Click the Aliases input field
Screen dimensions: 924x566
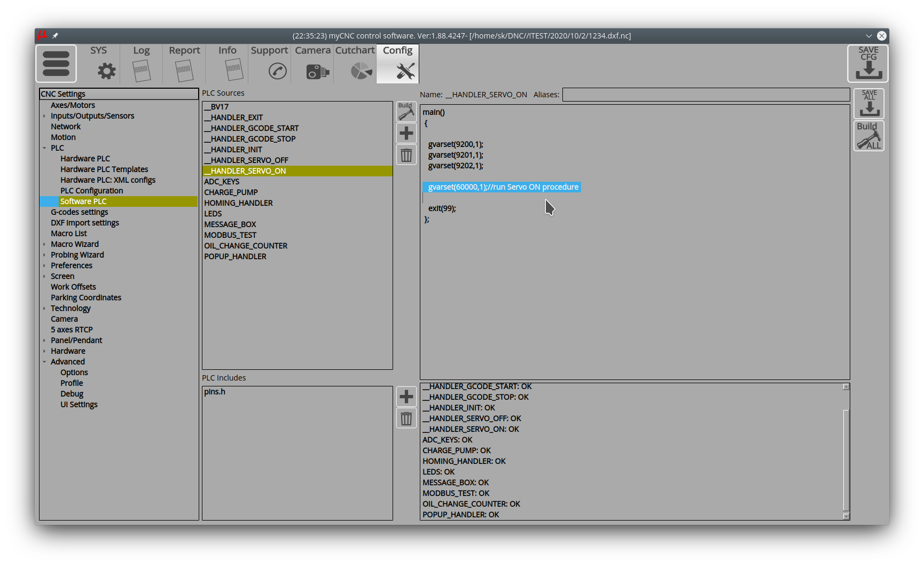(x=706, y=95)
